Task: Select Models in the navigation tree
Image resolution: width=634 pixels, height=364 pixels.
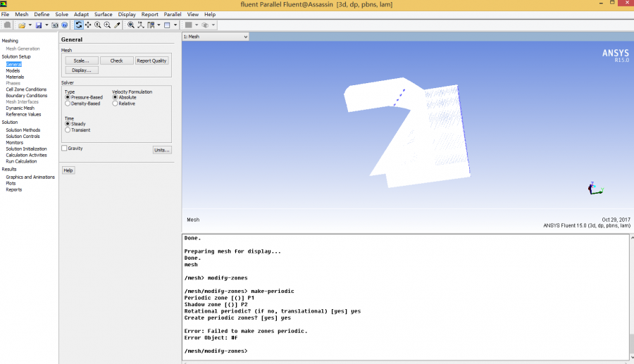Action: (13, 70)
